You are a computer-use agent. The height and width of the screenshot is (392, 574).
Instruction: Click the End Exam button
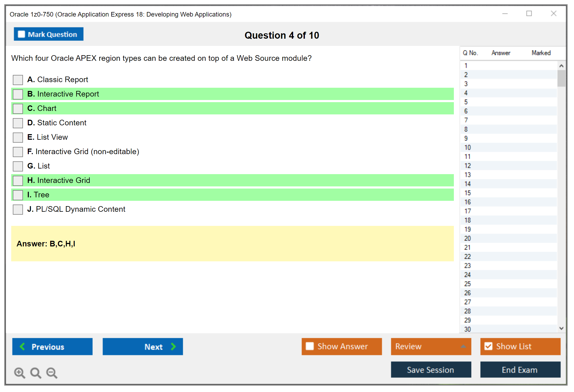pyautogui.click(x=520, y=370)
